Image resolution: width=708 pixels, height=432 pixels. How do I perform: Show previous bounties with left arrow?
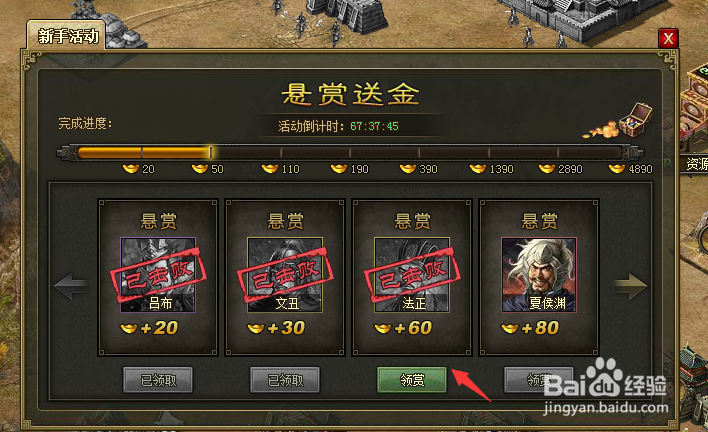[71, 286]
